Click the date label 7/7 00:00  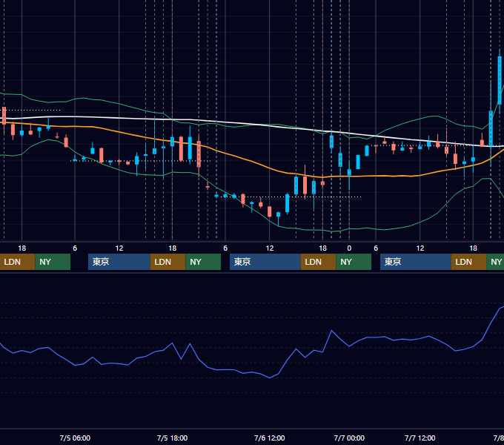tap(349, 438)
